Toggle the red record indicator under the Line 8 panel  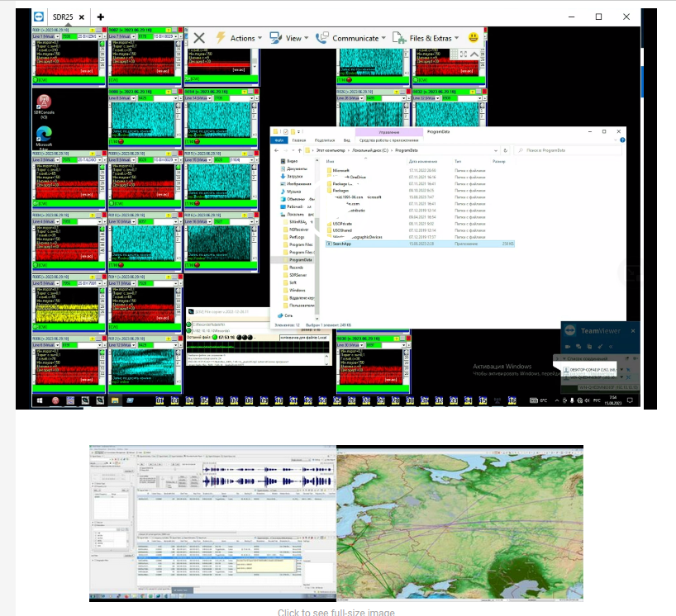[x=121, y=142]
